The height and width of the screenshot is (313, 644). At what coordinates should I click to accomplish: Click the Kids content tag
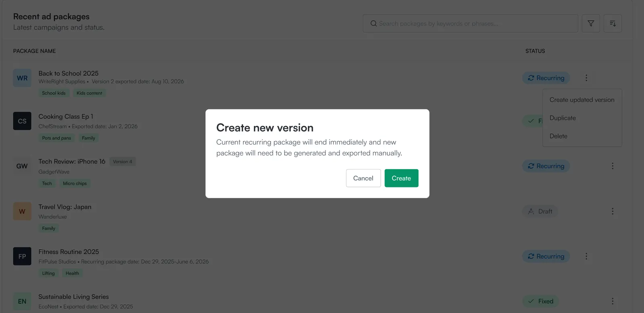pos(89,93)
